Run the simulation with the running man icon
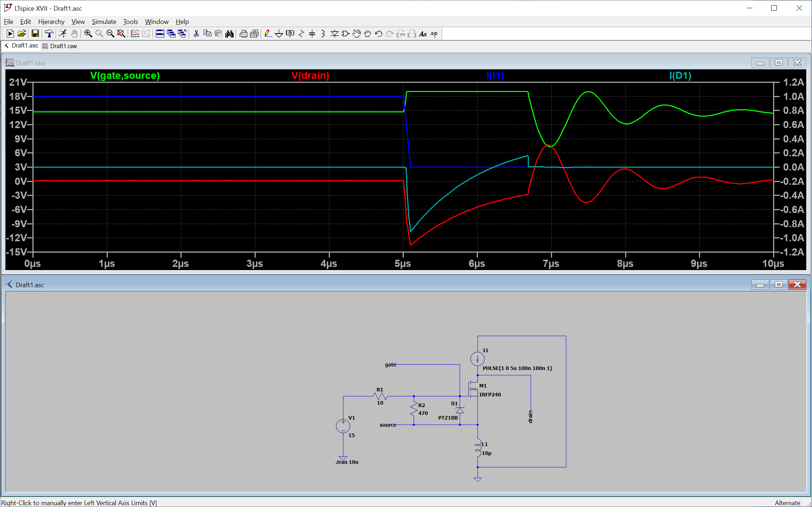Viewport: 812px width, 507px height. (63, 34)
